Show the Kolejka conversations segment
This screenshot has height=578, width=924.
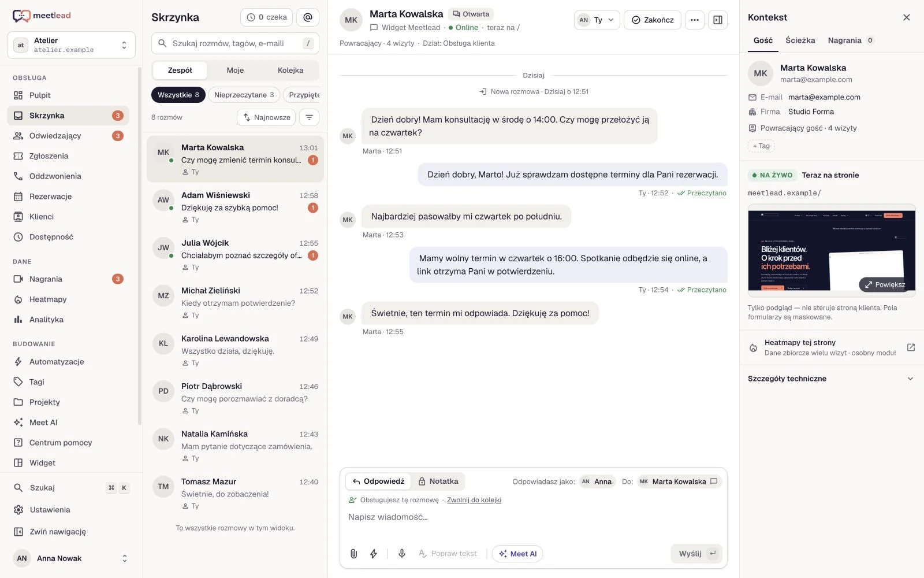[290, 71]
